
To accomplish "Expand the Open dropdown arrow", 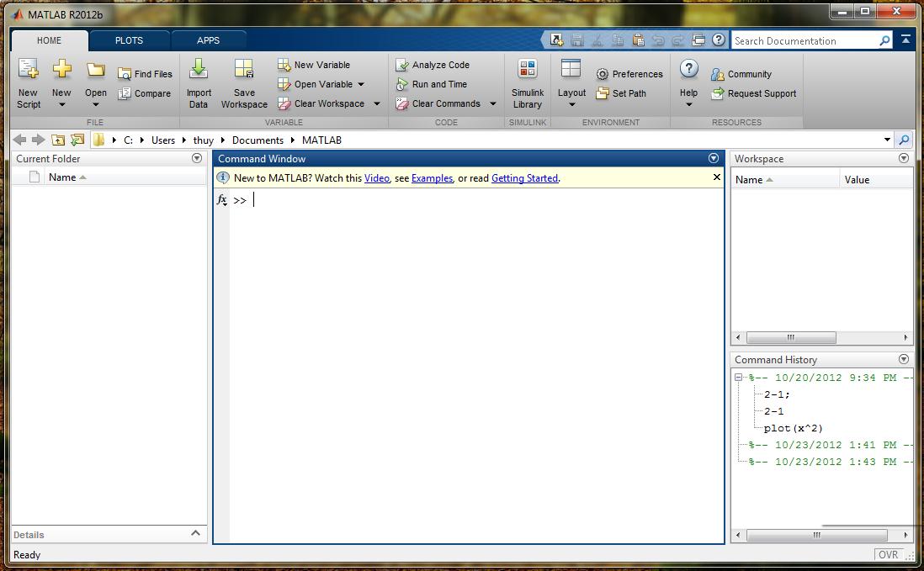I will pos(95,105).
